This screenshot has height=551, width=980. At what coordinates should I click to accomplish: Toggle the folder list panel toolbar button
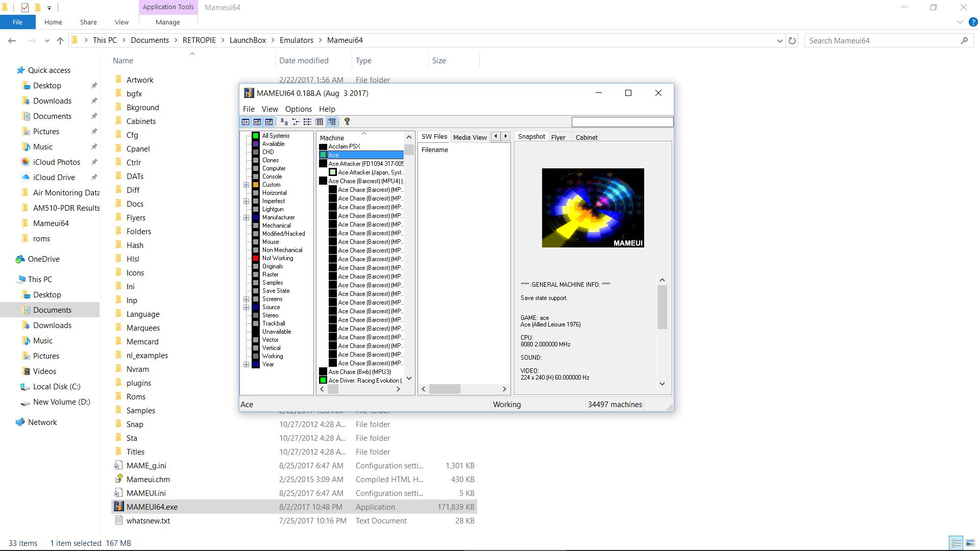(246, 122)
